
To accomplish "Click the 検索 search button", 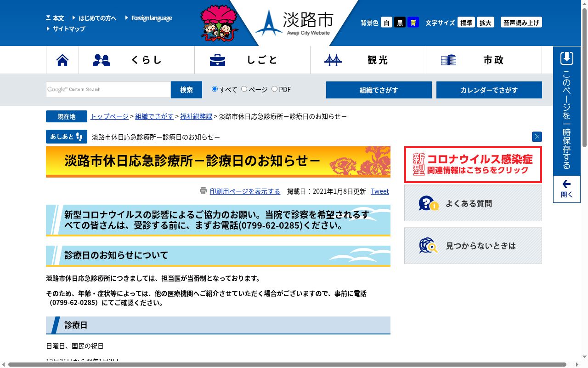I will click(187, 90).
